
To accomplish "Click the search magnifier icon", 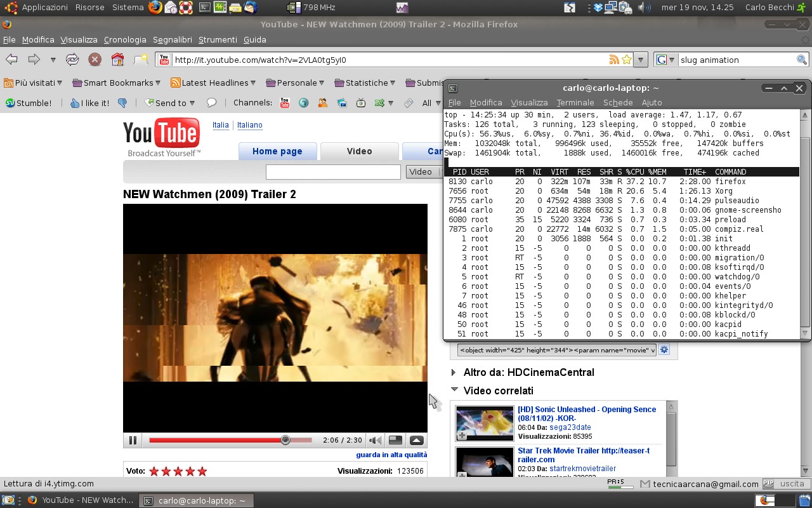I will (802, 60).
